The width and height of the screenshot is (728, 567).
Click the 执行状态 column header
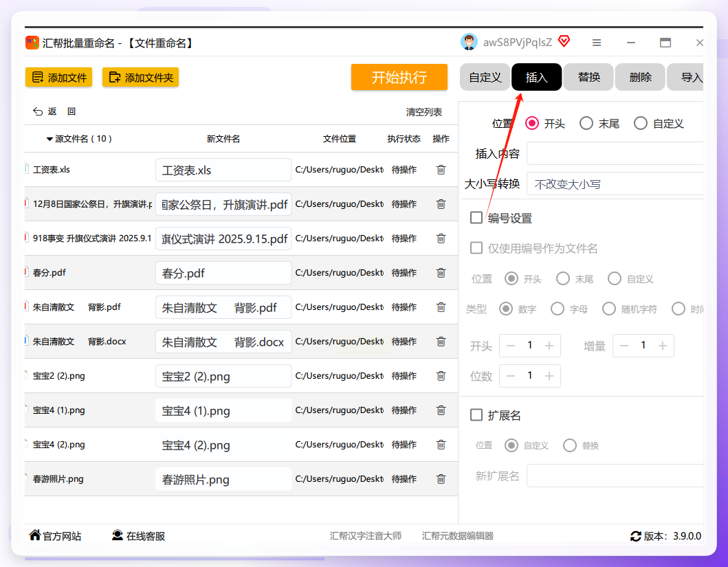click(404, 139)
